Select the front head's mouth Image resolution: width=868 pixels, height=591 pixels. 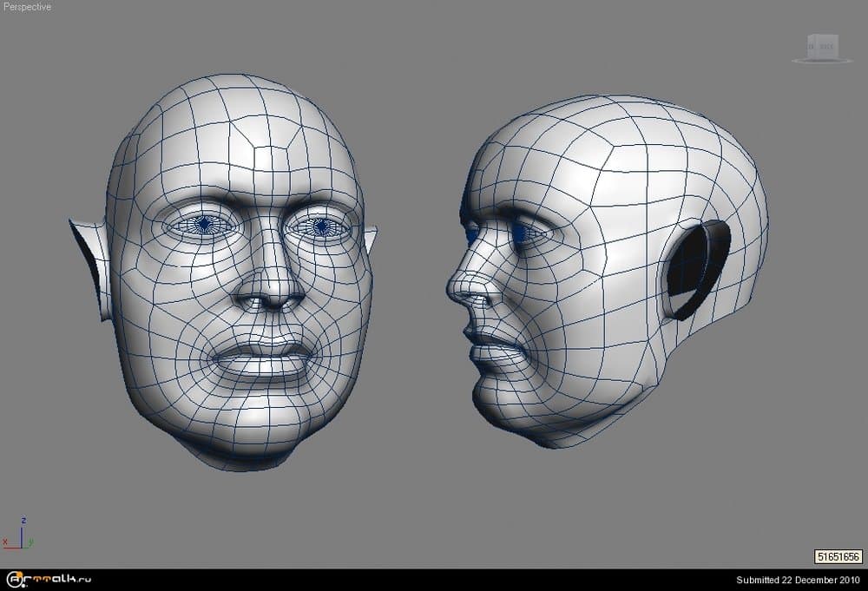point(260,356)
